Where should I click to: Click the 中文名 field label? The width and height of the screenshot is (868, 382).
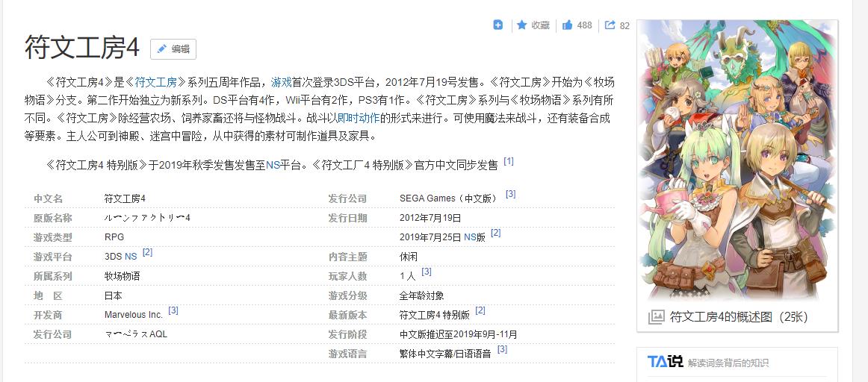(x=48, y=199)
